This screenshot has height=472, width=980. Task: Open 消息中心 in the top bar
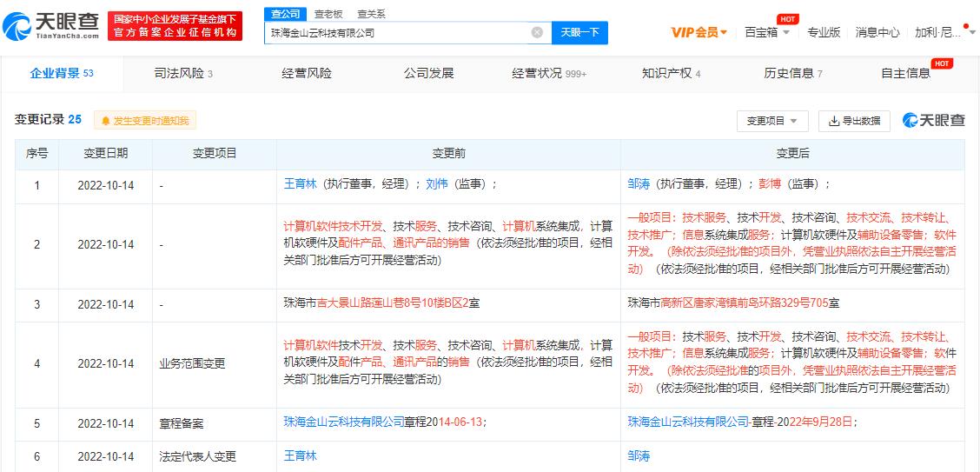pyautogui.click(x=877, y=32)
